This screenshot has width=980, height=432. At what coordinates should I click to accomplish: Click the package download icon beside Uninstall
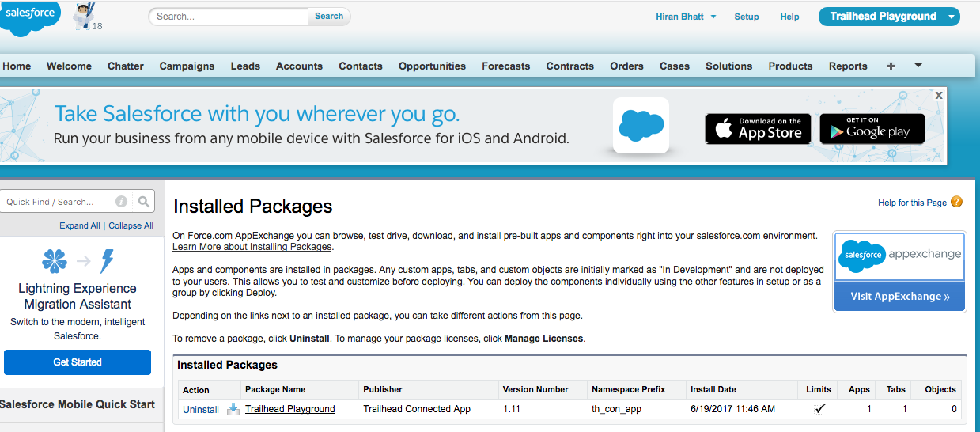233,409
